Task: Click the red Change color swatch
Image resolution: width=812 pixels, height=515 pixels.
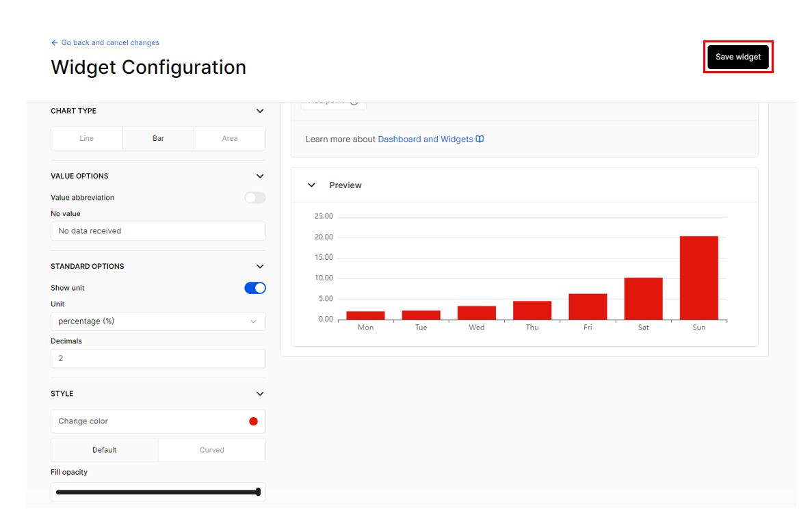Action: tap(253, 421)
